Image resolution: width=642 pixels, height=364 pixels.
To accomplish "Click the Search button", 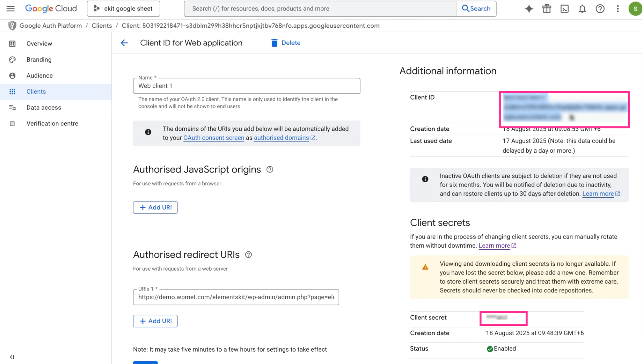I will coord(476,8).
